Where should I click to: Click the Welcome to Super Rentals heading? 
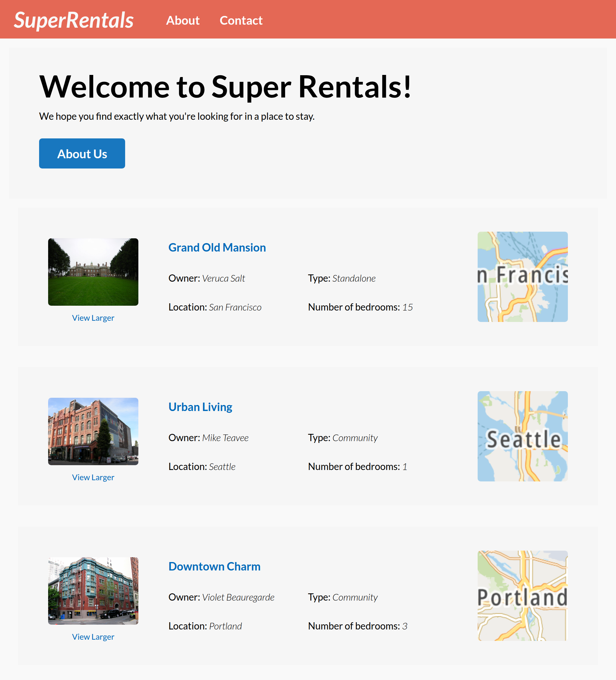tap(226, 87)
